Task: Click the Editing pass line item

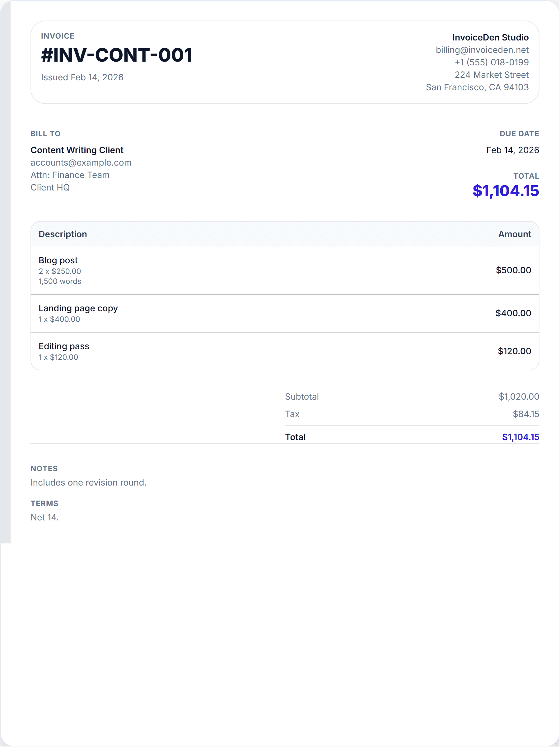Action: [64, 346]
